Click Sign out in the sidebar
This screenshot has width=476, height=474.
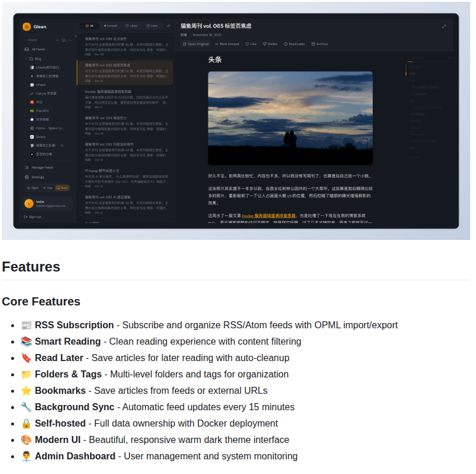pos(33,217)
